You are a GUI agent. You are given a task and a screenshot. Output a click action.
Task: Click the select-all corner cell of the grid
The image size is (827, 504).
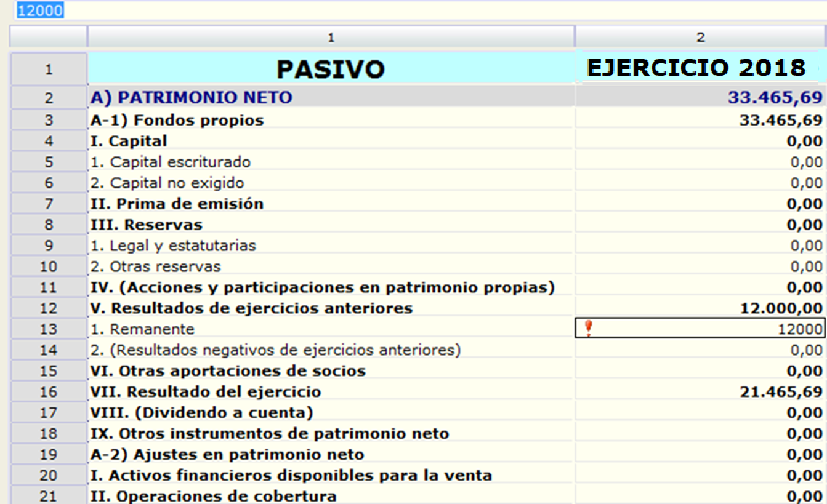pos(49,37)
